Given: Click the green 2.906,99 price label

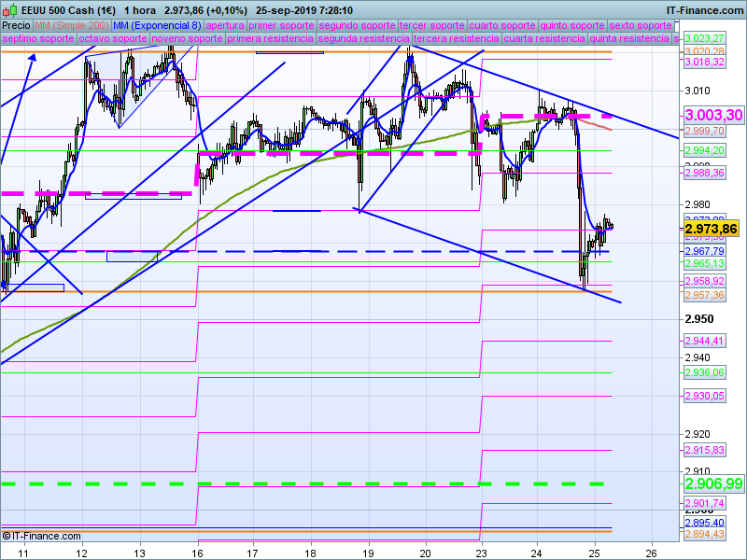Looking at the screenshot, I should point(713,483).
